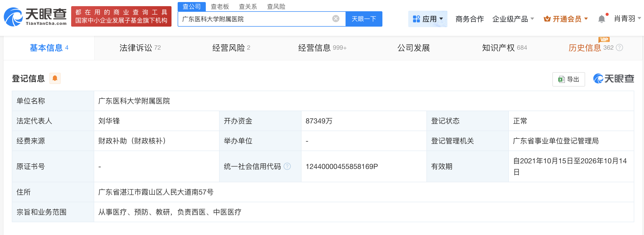Export data with the 导出 button
644x235 pixels.
point(568,79)
